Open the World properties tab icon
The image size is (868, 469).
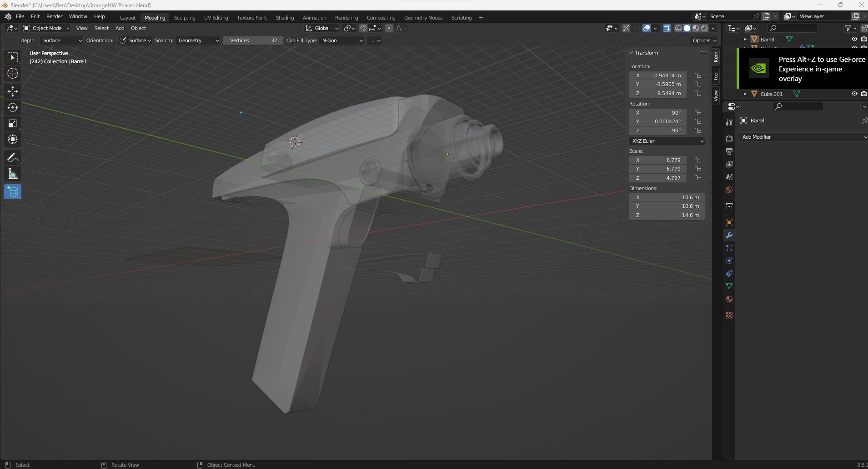(x=729, y=190)
